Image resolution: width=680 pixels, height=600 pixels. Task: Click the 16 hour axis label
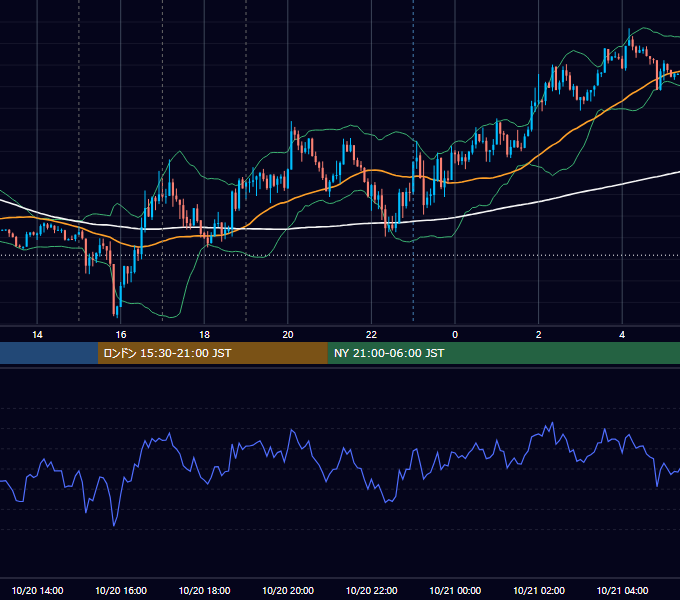121,335
